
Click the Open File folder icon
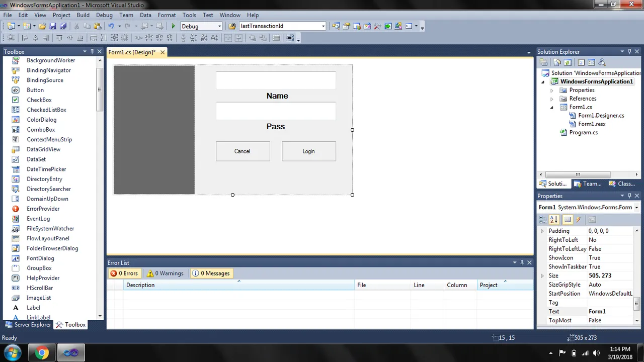(42, 26)
